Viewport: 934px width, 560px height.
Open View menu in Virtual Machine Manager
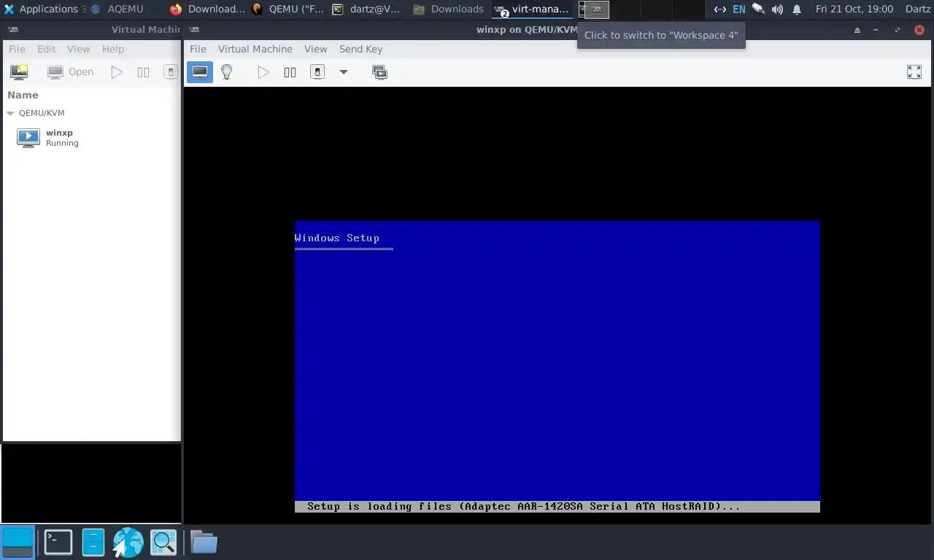78,49
